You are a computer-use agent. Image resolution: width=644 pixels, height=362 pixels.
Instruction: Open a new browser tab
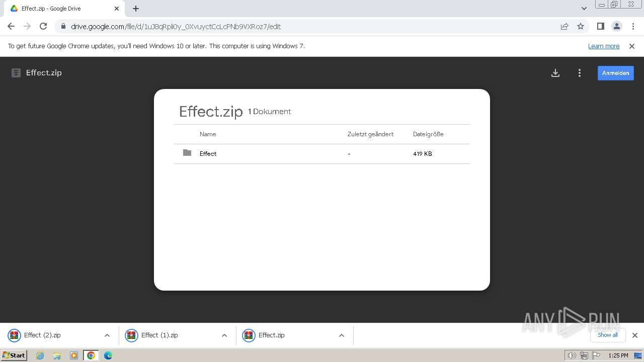pyautogui.click(x=136, y=9)
